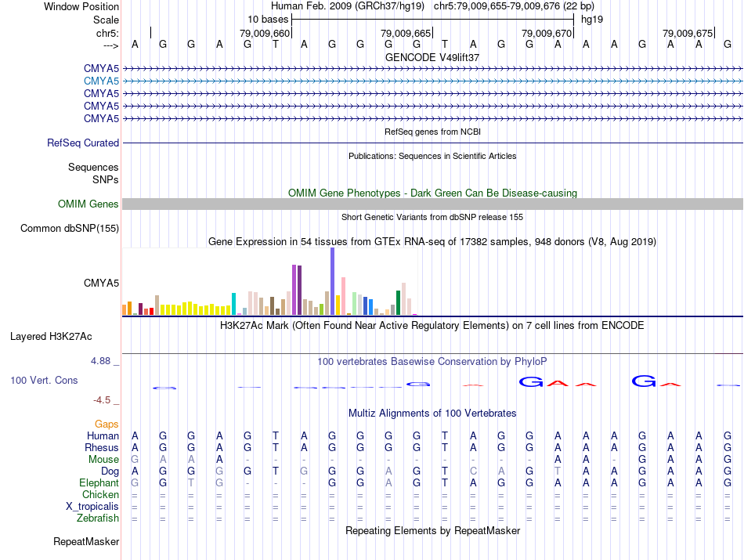
Task: Click the Multiz Alignments of 100 Vertebrates title
Action: click(432, 413)
